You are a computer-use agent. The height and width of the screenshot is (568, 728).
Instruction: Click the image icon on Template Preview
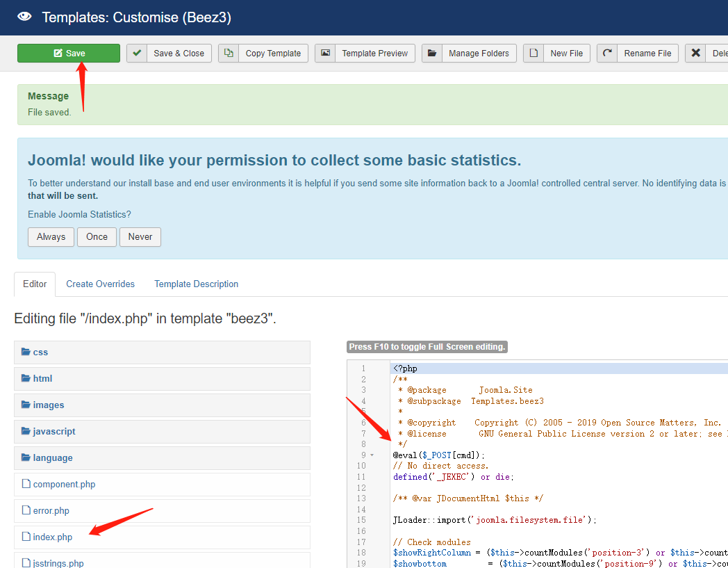coord(326,53)
